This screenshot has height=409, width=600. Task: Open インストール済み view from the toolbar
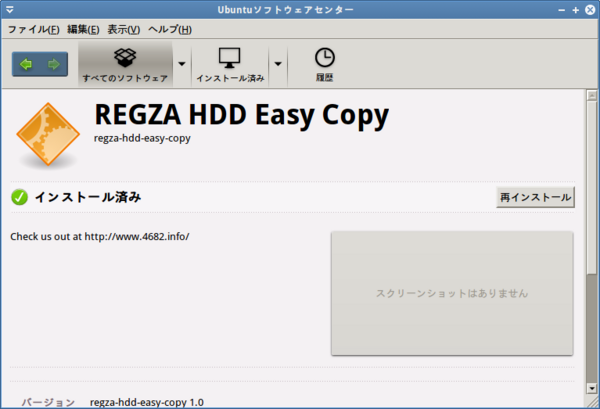229,64
